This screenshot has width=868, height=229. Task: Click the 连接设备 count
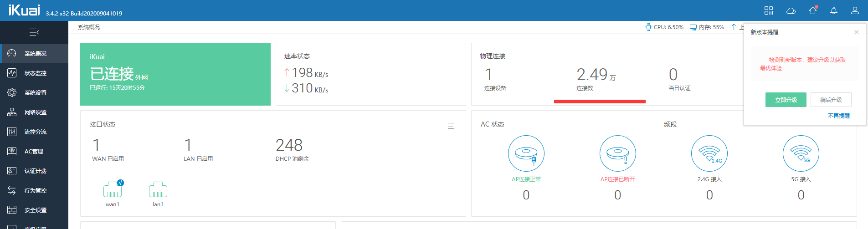(488, 74)
